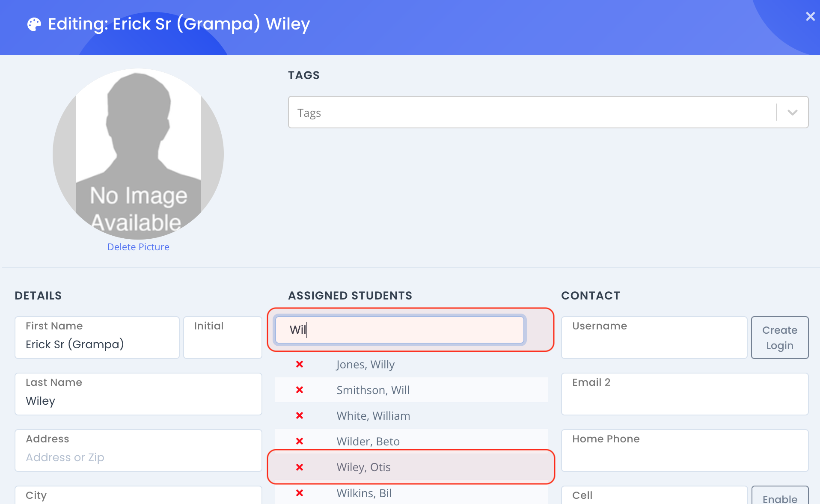Remove Jones, Willy with the red X
Screen dimensions: 820x504
300,364
